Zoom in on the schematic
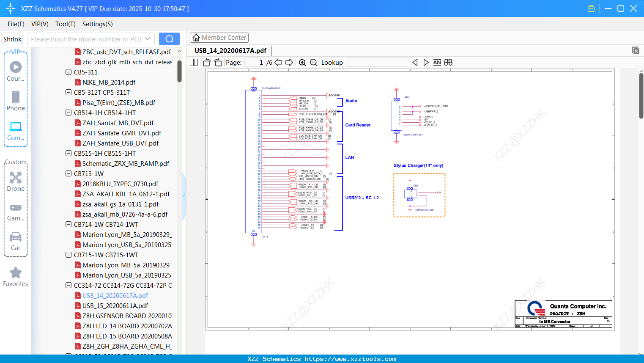The image size is (644, 363). (302, 63)
